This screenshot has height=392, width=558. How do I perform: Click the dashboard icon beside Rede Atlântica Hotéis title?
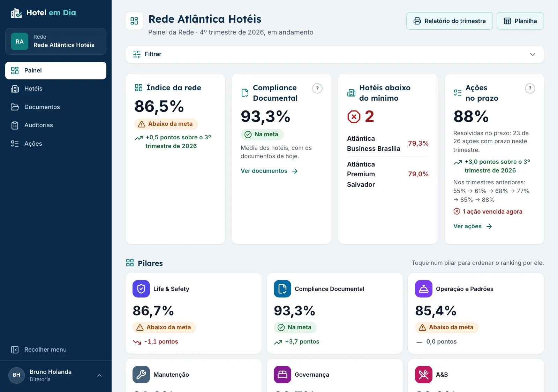[134, 21]
